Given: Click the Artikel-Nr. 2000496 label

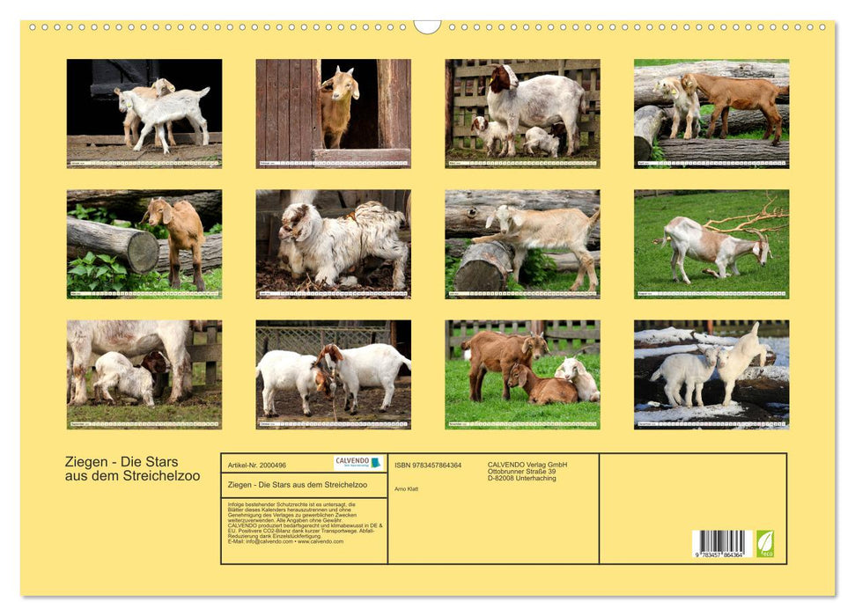Looking at the screenshot, I should tap(258, 464).
